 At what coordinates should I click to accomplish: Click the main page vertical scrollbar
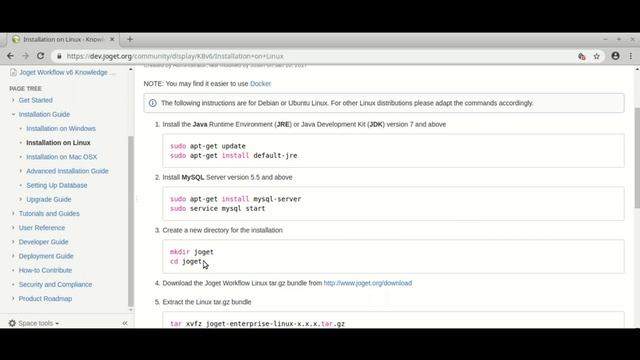(637, 158)
